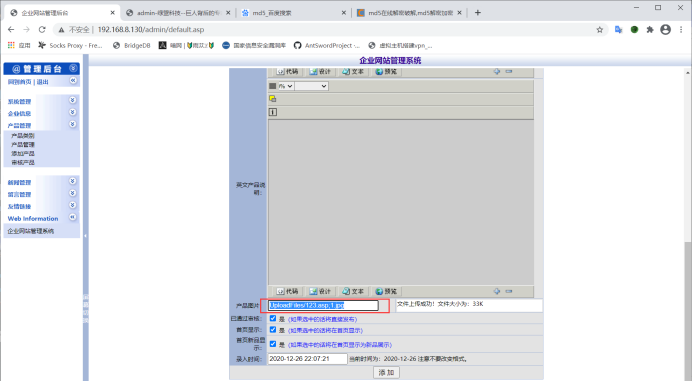This screenshot has width=692, height=381.
Task: Open Chrome three-dot menu
Action: [x=681, y=30]
